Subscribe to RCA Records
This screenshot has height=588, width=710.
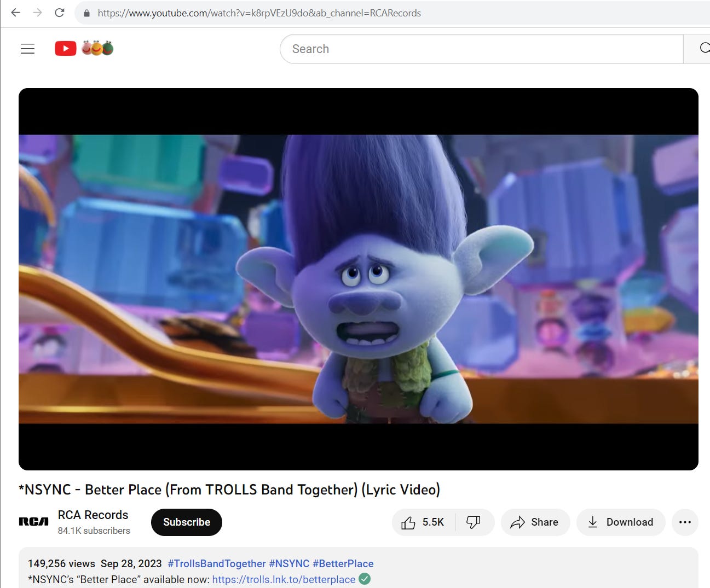[x=187, y=522]
